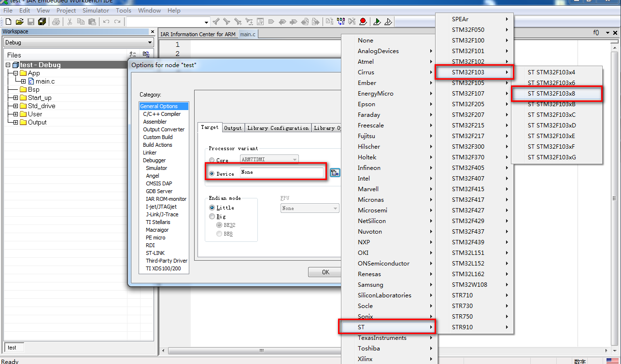Click the Paste clipboard icon
Image resolution: width=621 pixels, height=364 pixels.
(x=92, y=22)
